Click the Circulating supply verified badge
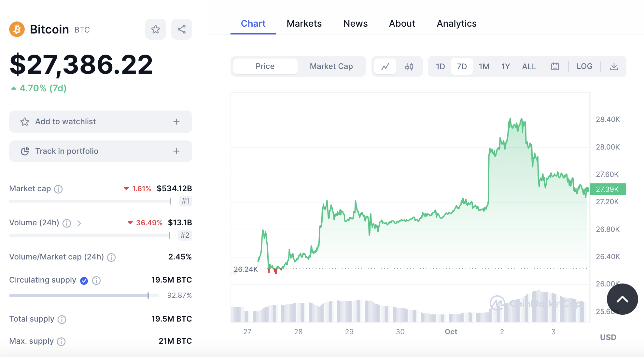 (x=84, y=280)
